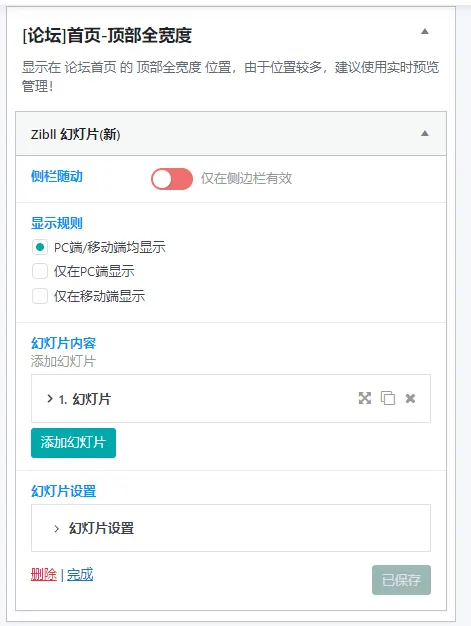Collapse the Zibll 幻灯片(新) widget panel
471x626 pixels.
[x=425, y=133]
